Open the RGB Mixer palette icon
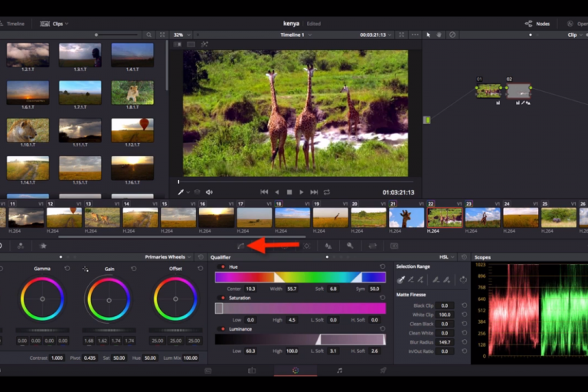The width and height of the screenshot is (588, 392). click(x=21, y=246)
